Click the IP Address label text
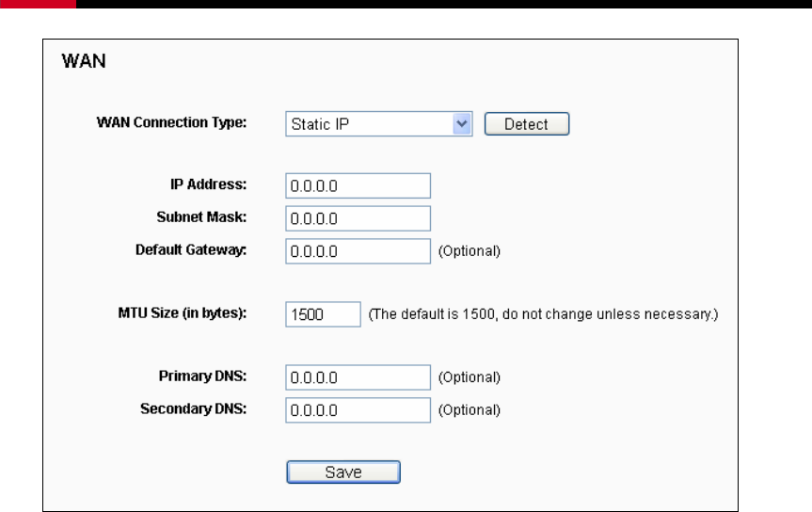This screenshot has width=812, height=512. coord(209,184)
